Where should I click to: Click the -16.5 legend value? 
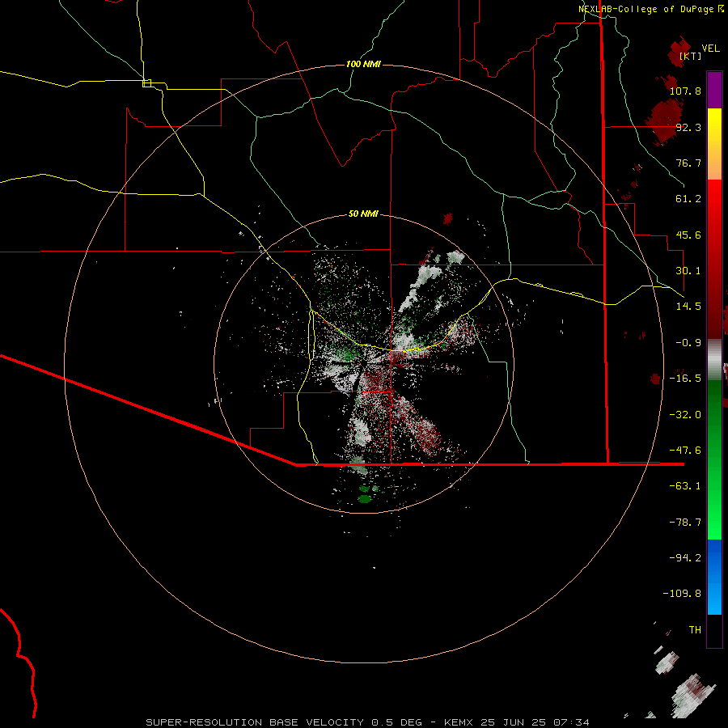tap(685, 379)
